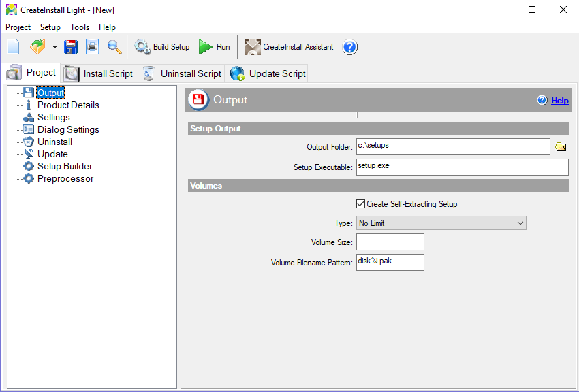579x392 pixels.
Task: Switch to the Project tab
Action: click(x=32, y=73)
